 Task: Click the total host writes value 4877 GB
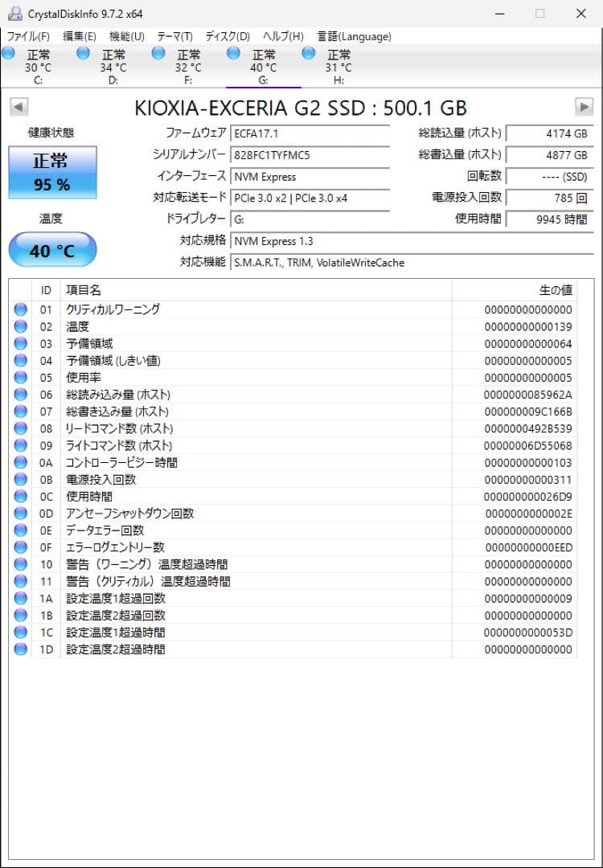coord(550,156)
